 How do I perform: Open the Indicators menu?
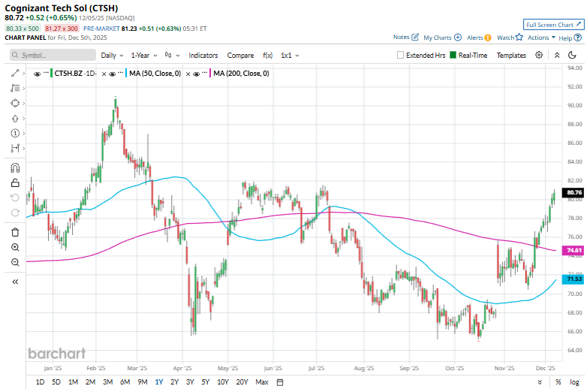click(203, 55)
